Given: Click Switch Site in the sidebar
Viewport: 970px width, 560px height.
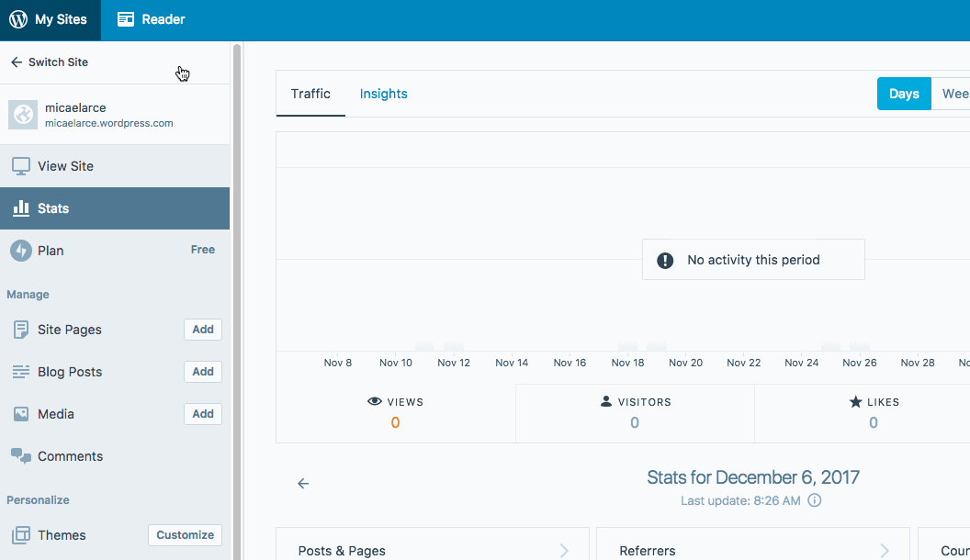Looking at the screenshot, I should 50,62.
